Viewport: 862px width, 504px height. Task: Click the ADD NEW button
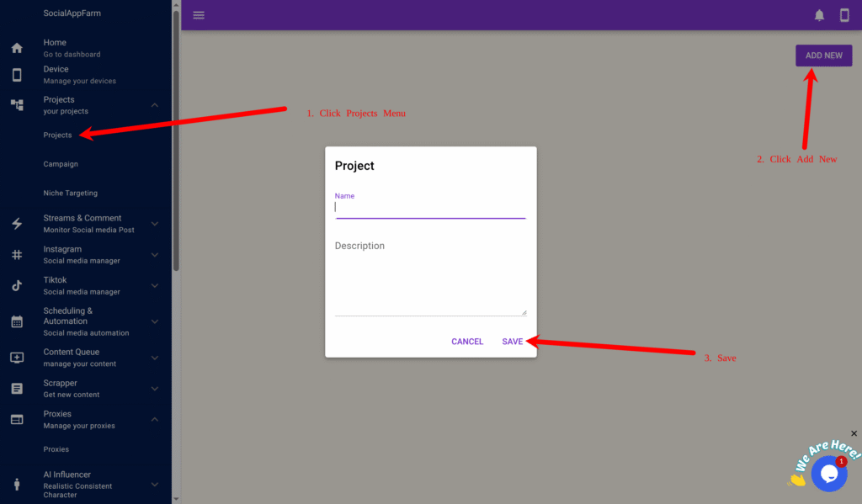823,56
